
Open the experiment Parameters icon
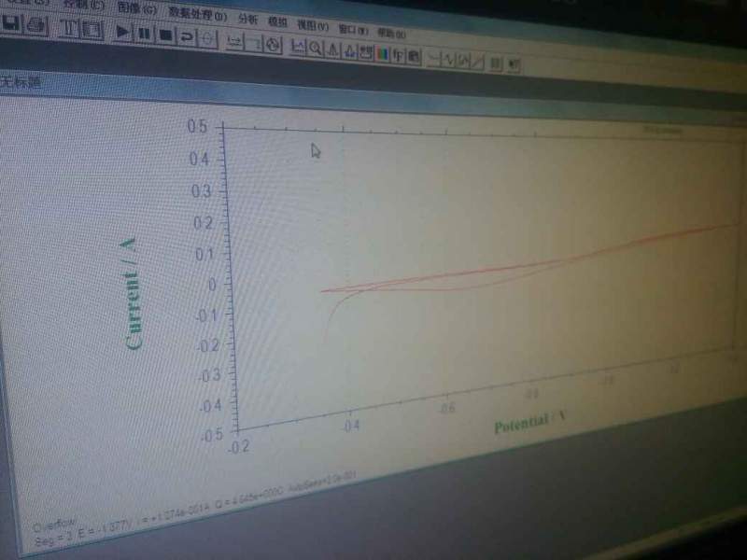(x=92, y=30)
